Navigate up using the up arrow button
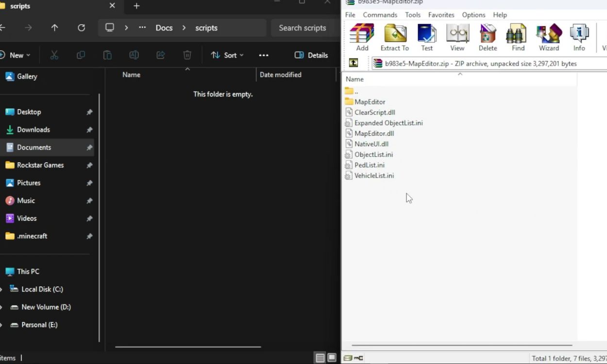 tap(53, 28)
